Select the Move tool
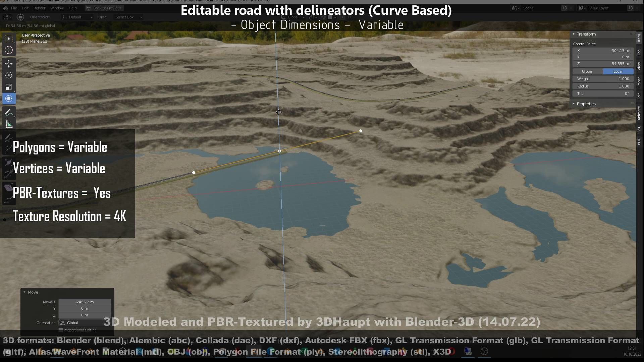Screen dimensions: 644x362 pos(9,63)
